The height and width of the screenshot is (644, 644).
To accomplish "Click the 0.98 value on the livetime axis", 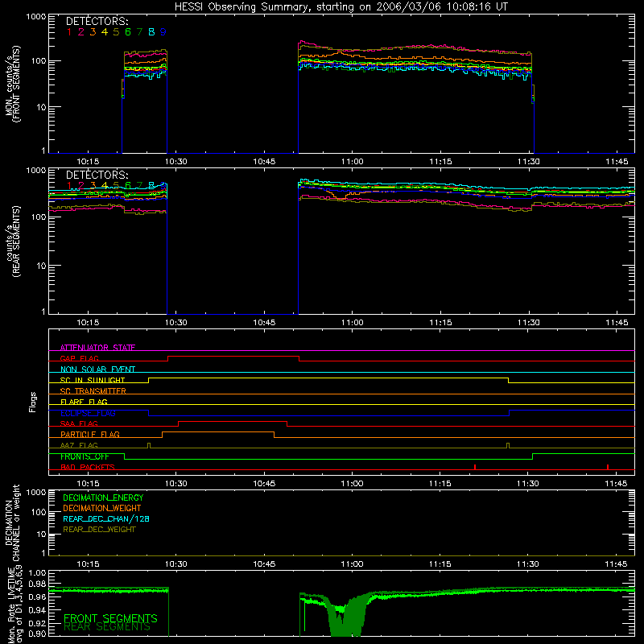I will (37, 584).
